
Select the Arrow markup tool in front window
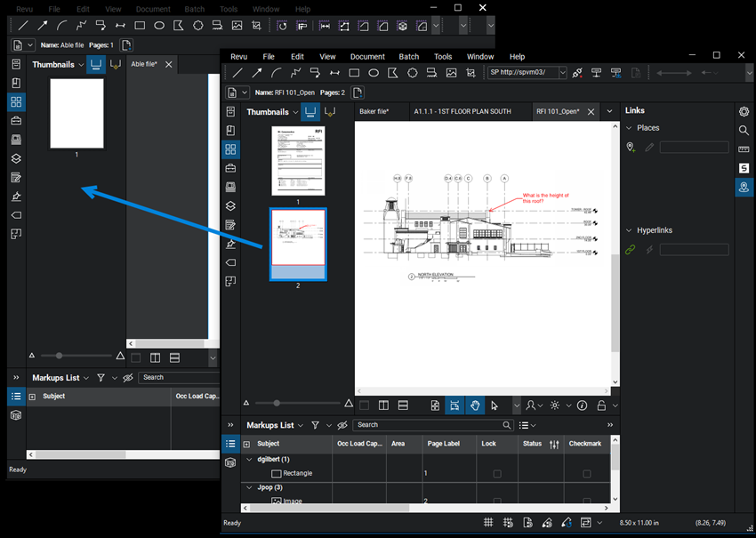[x=257, y=73]
